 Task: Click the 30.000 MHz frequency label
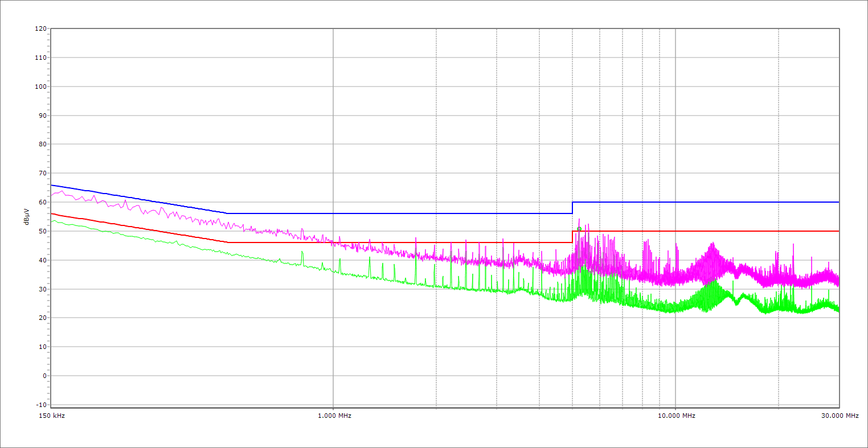tap(839, 416)
